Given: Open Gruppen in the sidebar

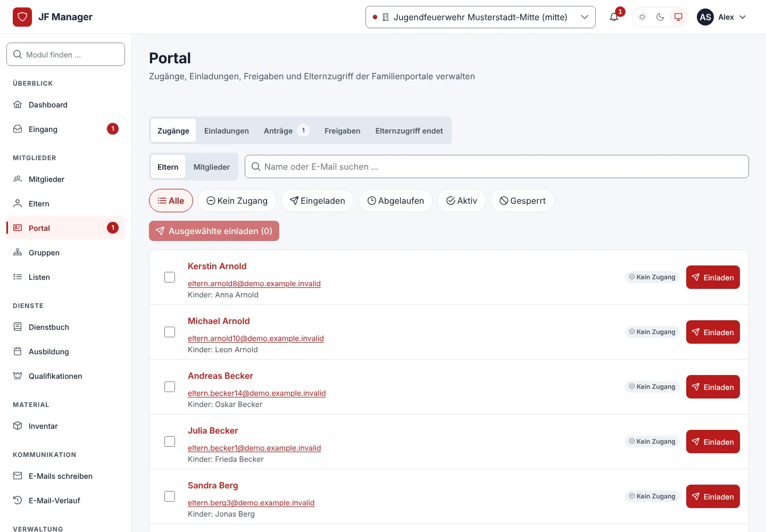Looking at the screenshot, I should point(66,253).
